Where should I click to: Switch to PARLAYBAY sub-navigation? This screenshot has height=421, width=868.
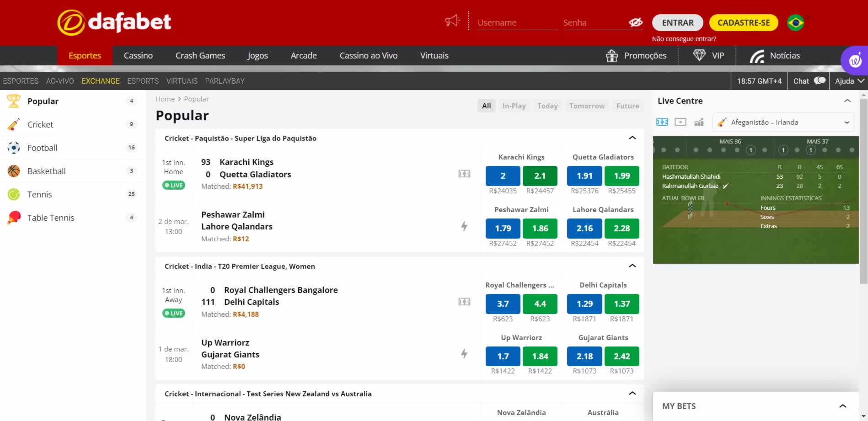tap(225, 81)
